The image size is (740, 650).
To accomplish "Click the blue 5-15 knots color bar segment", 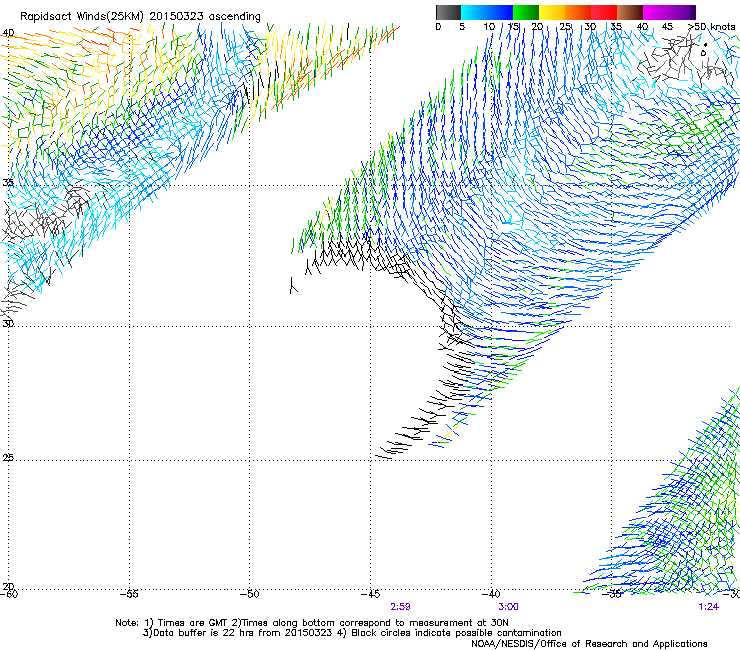I will tap(487, 12).
